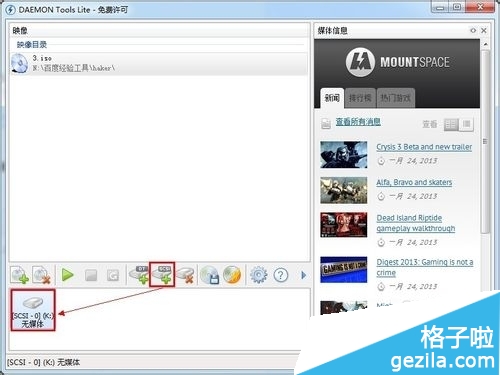Select the [SCSI - 0] (K:) virtual drive
This screenshot has height=375, width=500.
point(33,310)
